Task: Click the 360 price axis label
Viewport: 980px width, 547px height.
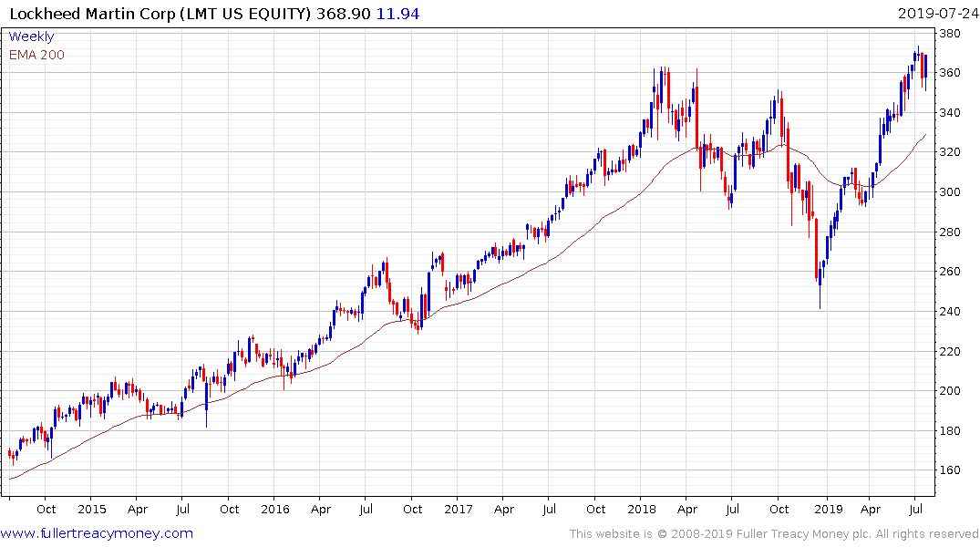Action: [x=950, y=73]
